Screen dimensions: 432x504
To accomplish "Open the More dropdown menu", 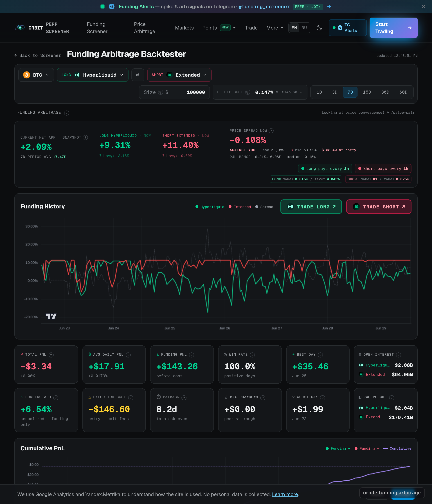I will coord(275,28).
